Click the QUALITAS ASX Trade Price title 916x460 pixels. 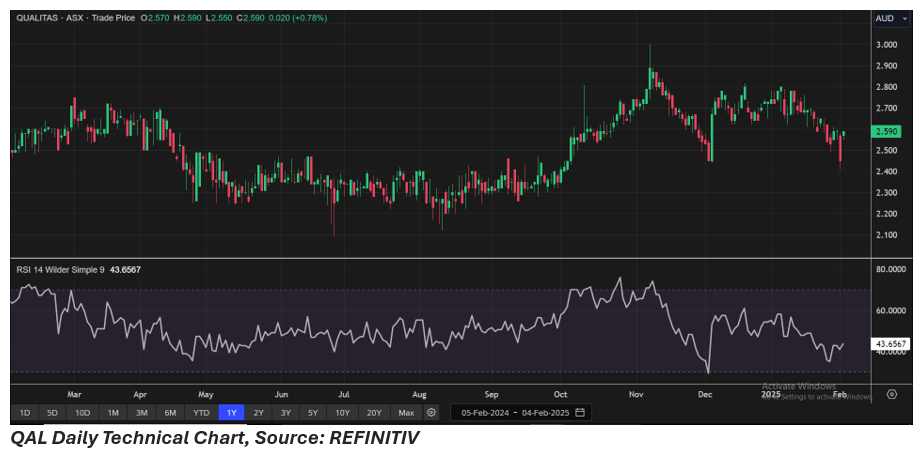click(x=75, y=18)
